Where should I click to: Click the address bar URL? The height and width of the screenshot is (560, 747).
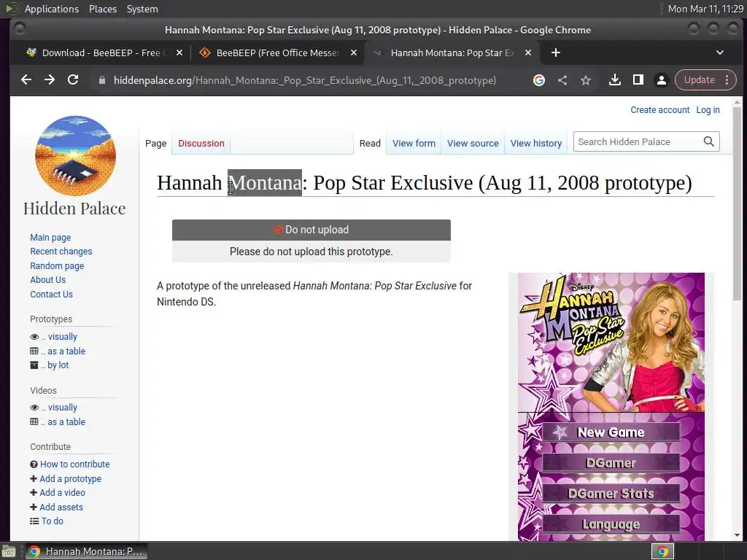305,80
